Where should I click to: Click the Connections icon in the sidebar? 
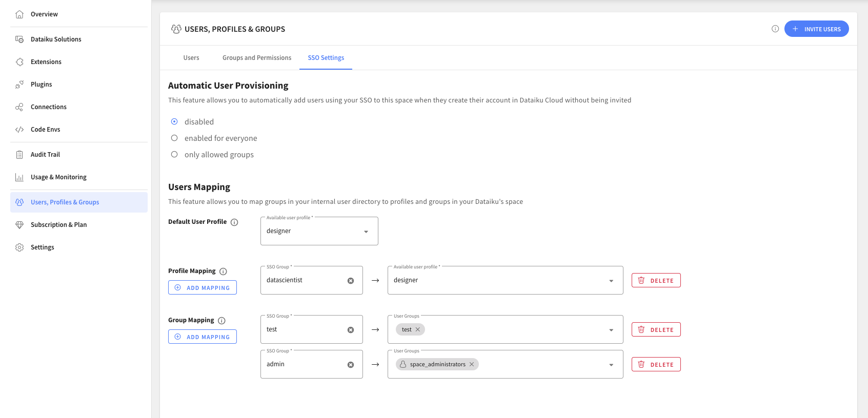coord(19,107)
